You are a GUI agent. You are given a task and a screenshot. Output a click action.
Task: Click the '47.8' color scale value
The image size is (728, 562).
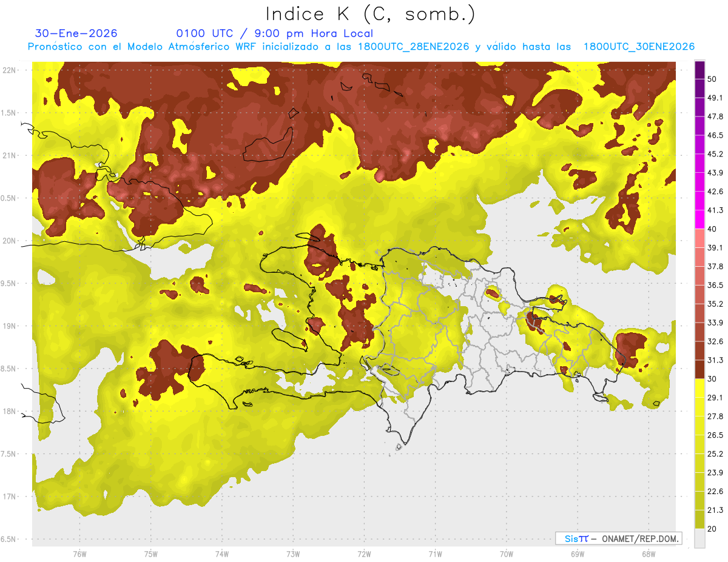click(715, 116)
